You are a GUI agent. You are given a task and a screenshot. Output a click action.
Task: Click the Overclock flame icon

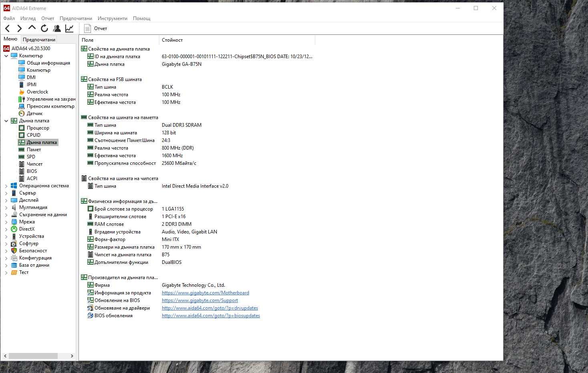coord(22,92)
